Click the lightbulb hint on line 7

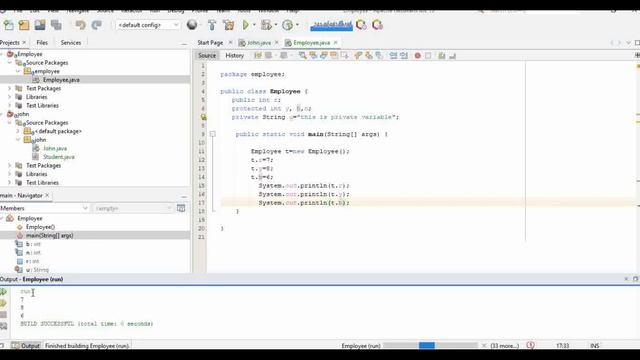[203, 117]
